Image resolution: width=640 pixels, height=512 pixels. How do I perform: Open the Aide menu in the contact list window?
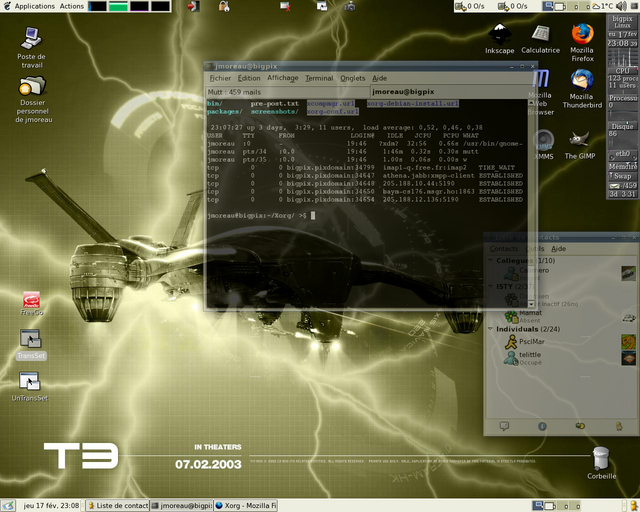(558, 249)
